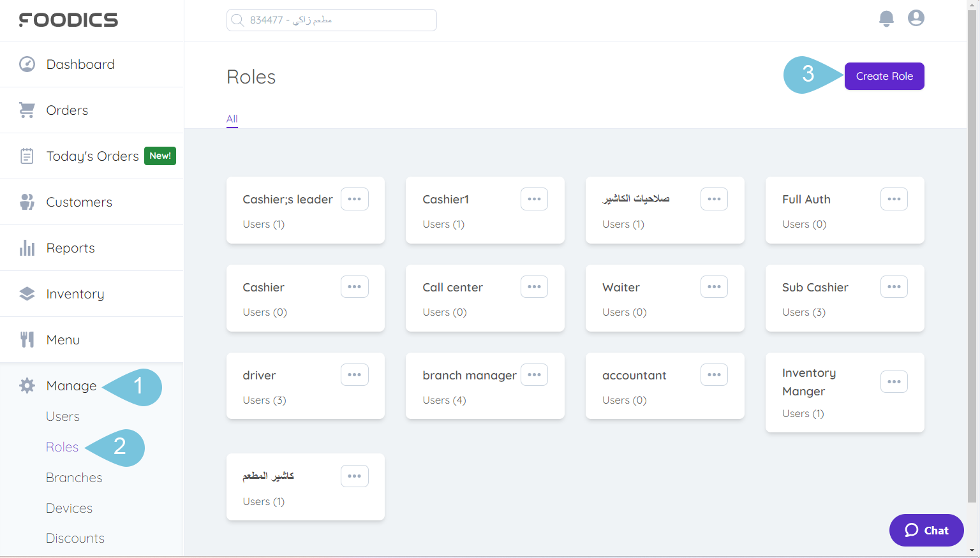This screenshot has width=980, height=558.
Task: Click the user profile avatar icon
Action: click(x=916, y=18)
